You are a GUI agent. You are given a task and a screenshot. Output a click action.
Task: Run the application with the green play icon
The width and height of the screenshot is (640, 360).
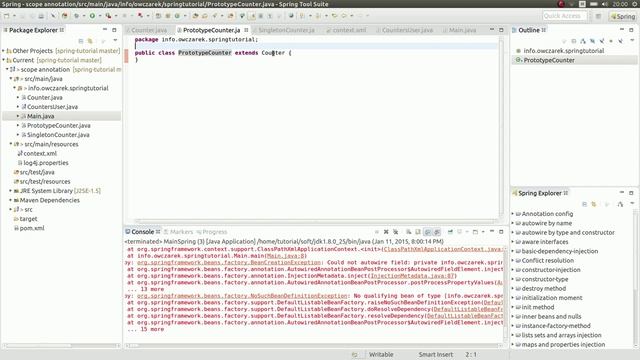(x=92, y=16)
